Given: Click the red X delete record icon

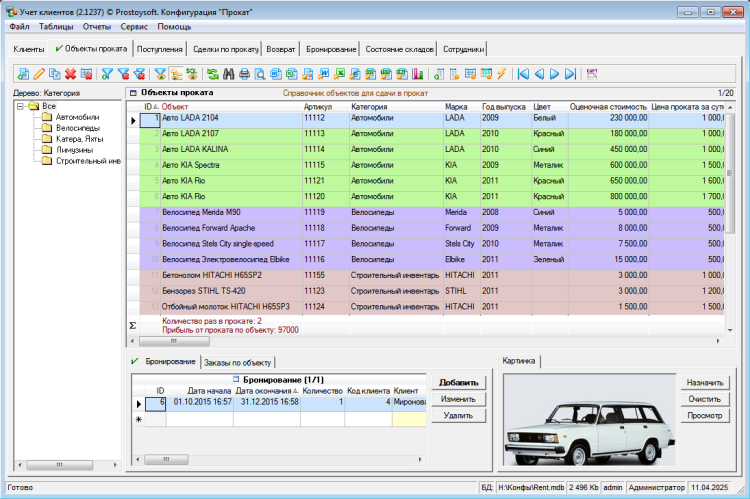Looking at the screenshot, I should pos(71,74).
